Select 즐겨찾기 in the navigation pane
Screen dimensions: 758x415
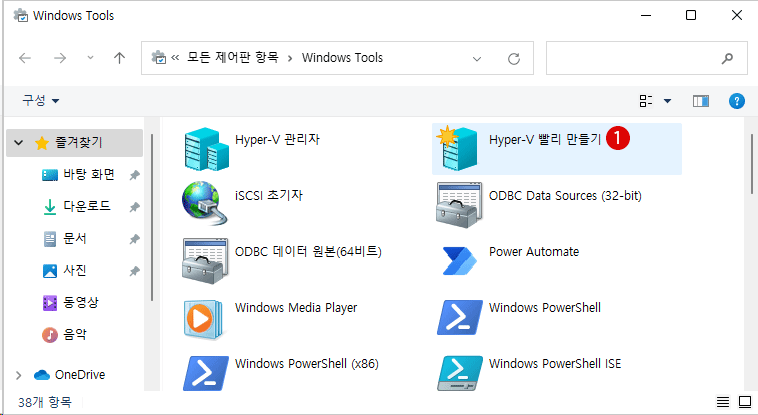[x=74, y=143]
